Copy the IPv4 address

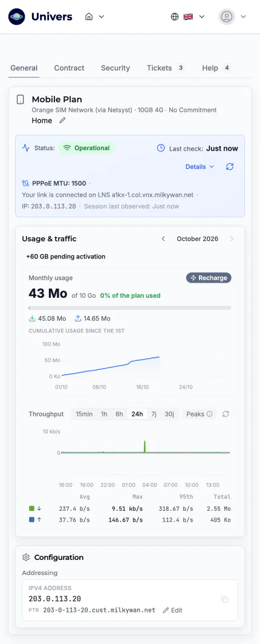[x=225, y=599]
